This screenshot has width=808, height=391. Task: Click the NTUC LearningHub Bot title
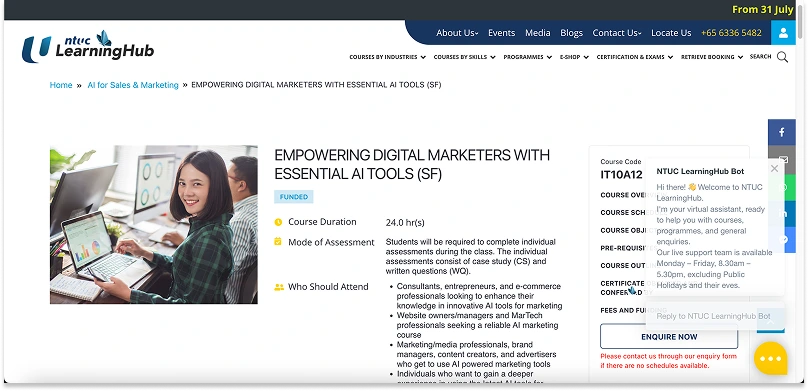click(700, 172)
